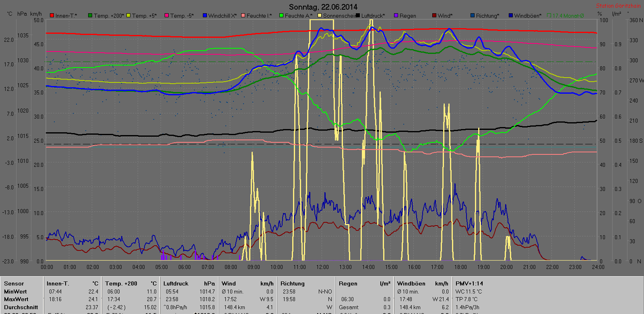The height and width of the screenshot is (314, 644).
Task: Select the Windböen column header in table
Action: click(x=411, y=283)
